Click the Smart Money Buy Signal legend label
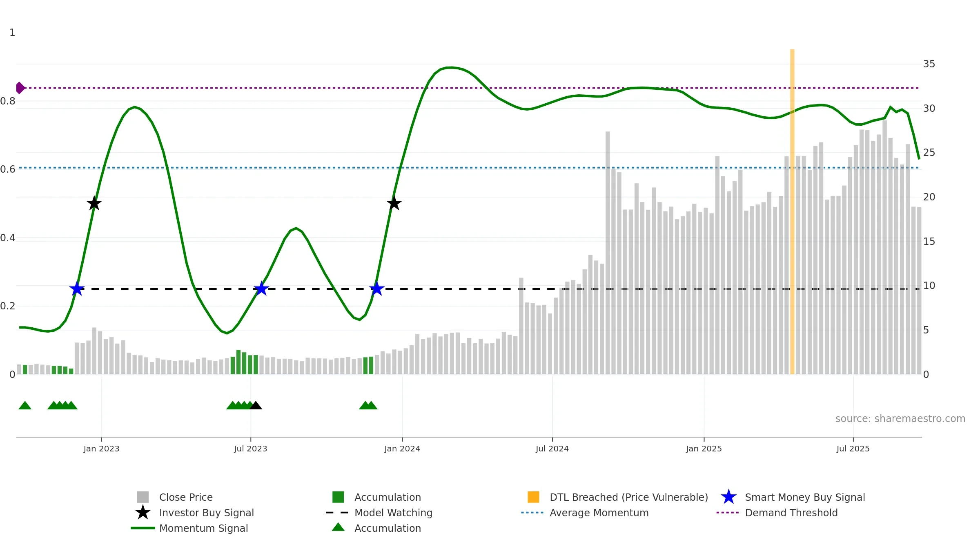Viewport: 980px width, 551px height. pos(805,497)
